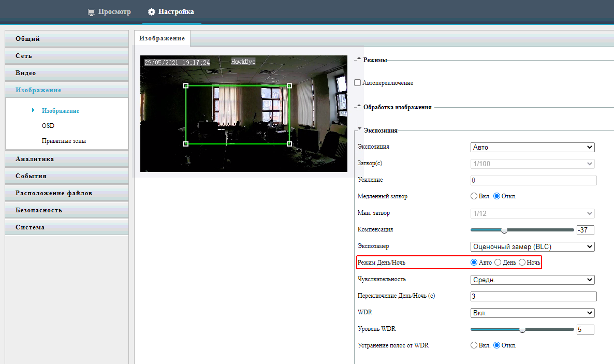
Task: Open Экспозамер dropdown Оценочный замер (BLC)
Action: [x=533, y=247]
